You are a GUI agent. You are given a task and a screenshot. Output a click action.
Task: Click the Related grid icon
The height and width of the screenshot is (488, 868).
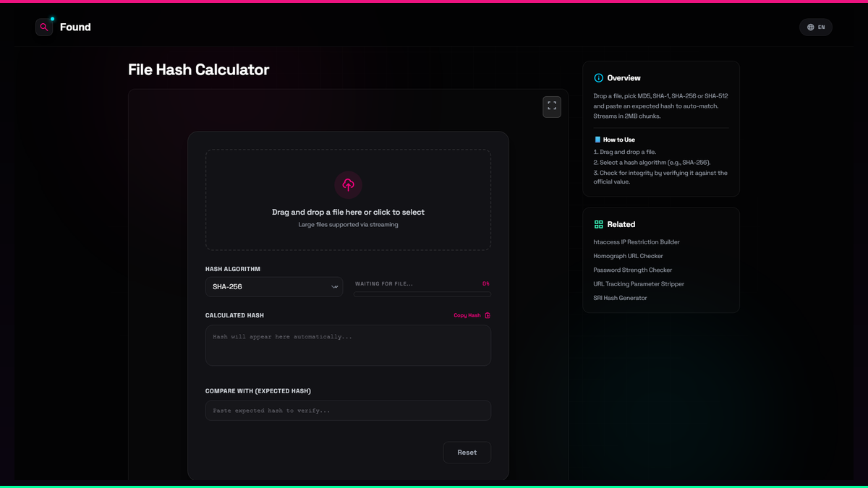(x=598, y=225)
